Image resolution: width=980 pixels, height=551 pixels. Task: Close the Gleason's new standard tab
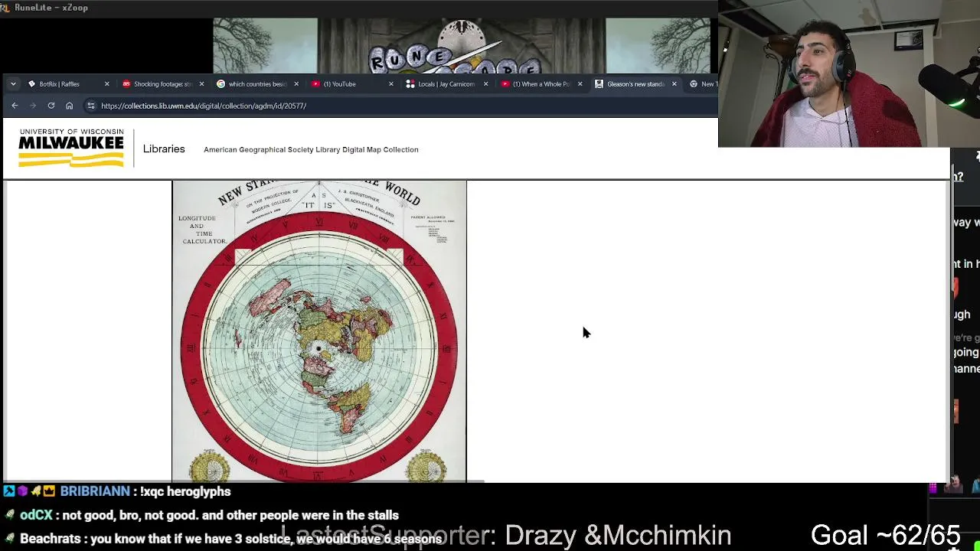pos(674,84)
